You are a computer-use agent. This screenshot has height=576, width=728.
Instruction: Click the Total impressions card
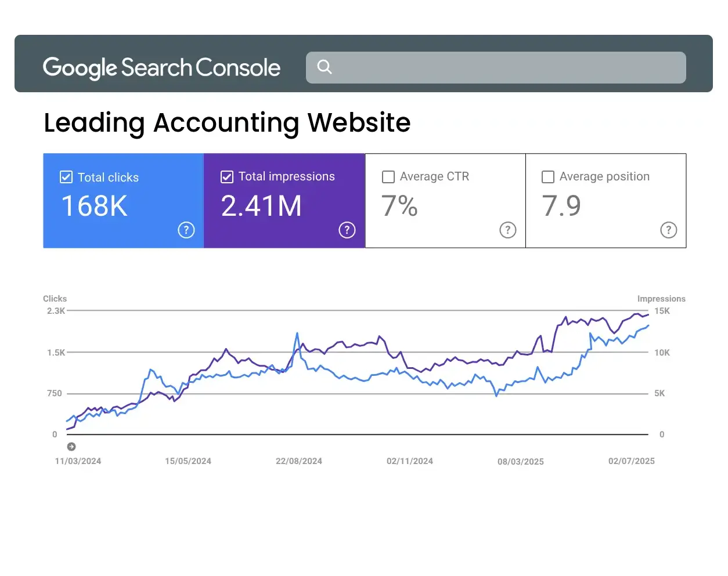[x=284, y=200]
